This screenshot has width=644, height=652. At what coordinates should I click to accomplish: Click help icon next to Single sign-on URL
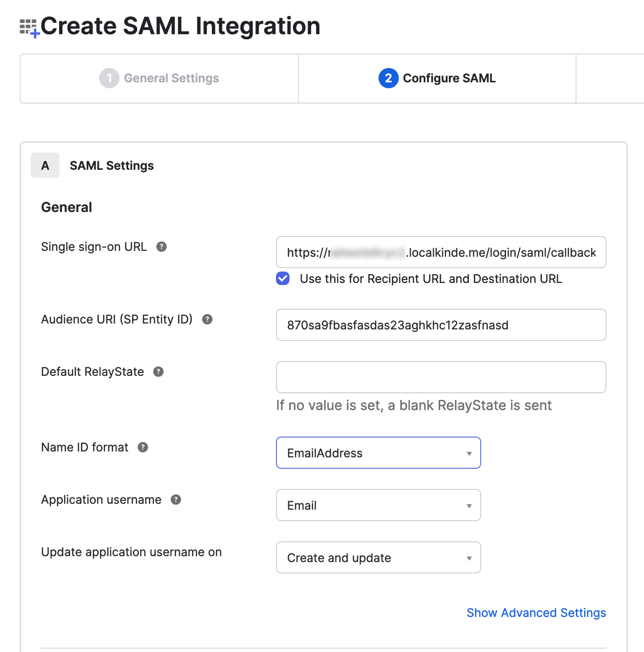click(x=161, y=247)
